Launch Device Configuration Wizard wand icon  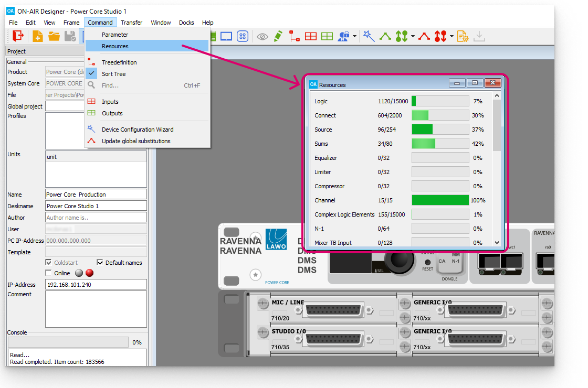pos(369,36)
